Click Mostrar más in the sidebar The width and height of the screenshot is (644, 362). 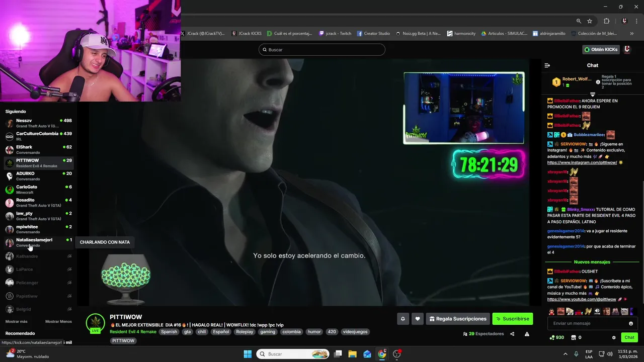click(x=16, y=321)
